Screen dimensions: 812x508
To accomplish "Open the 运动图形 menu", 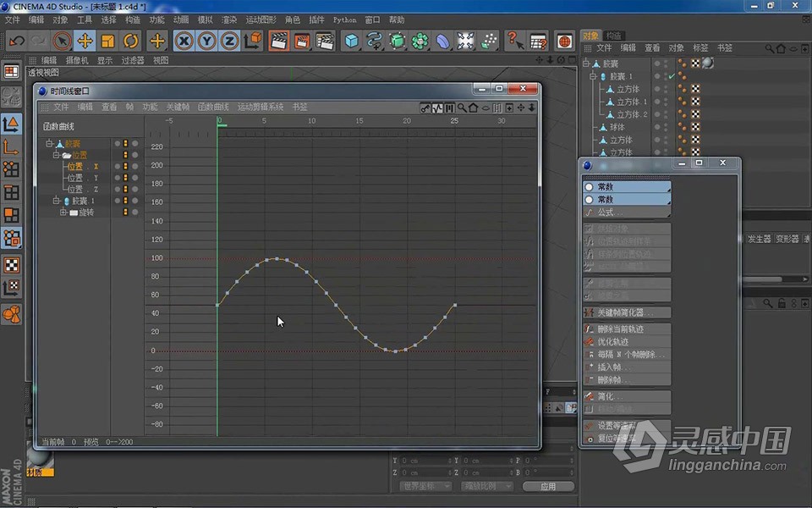I will (261, 19).
